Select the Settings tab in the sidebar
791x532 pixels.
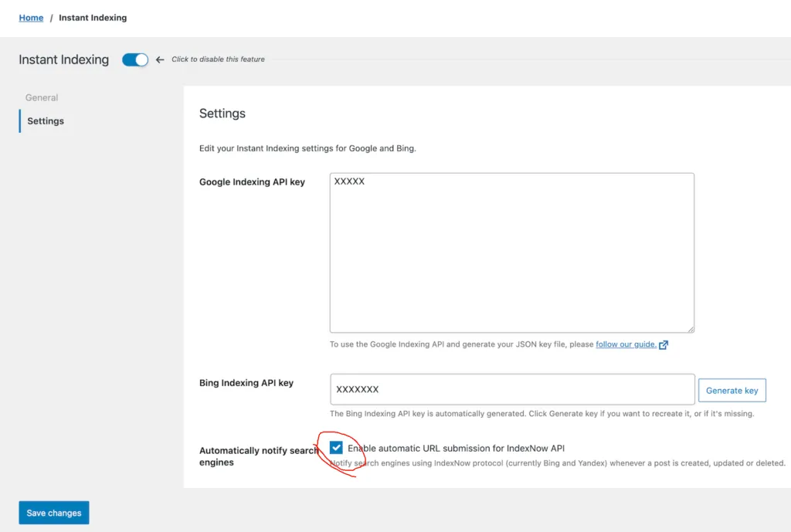46,121
